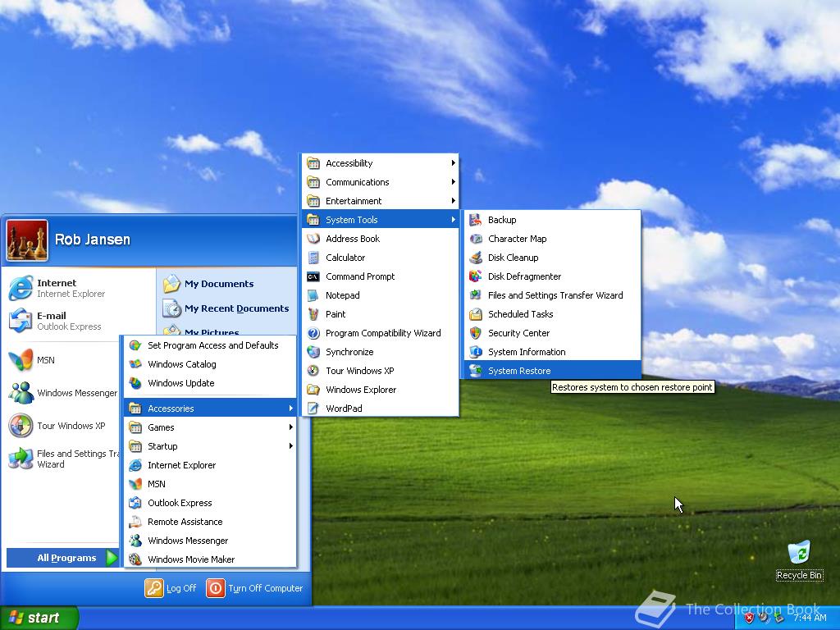Click the Windows Explorer icon

[313, 390]
